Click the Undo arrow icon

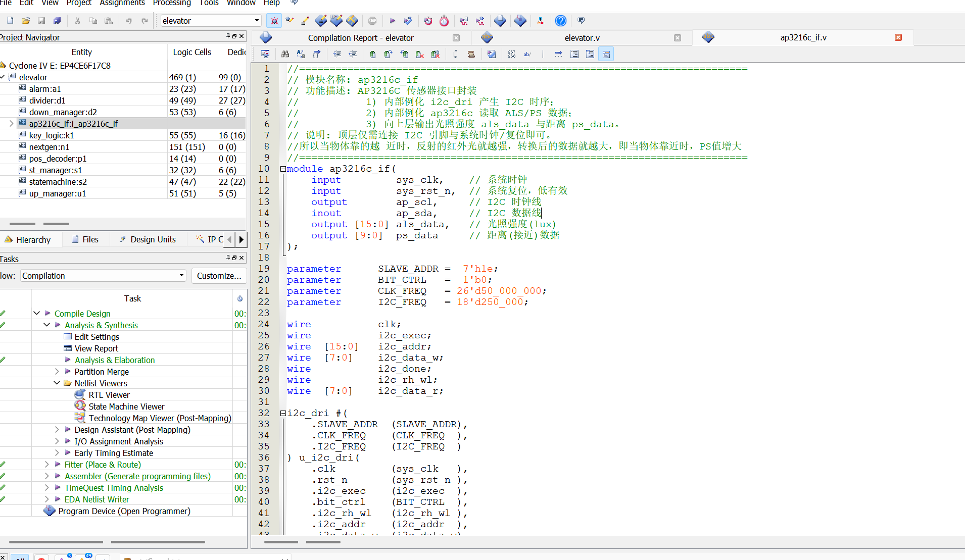(129, 21)
